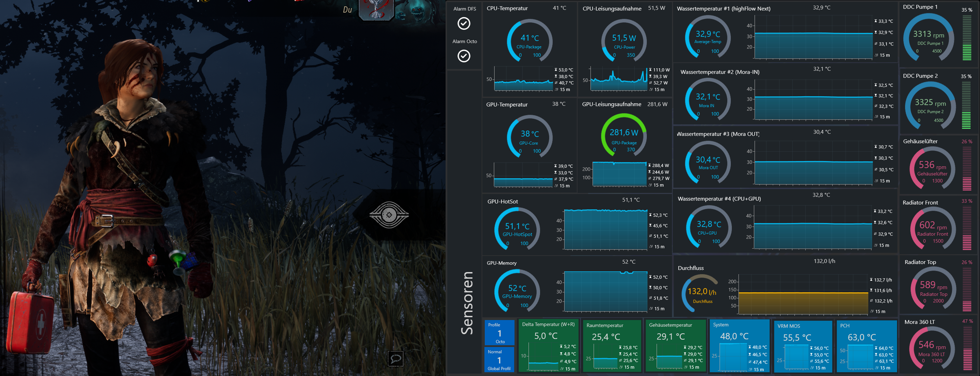
Task: Click the yellow Durchfluss flow chart
Action: [803, 294]
